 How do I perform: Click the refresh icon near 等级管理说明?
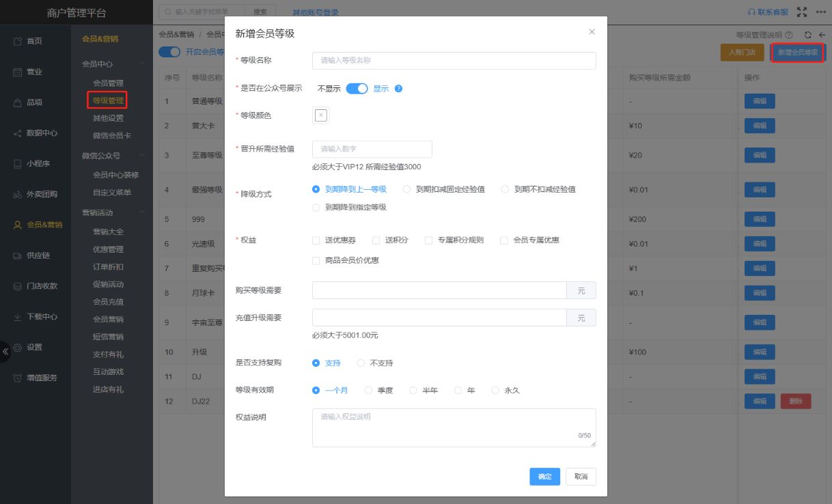tap(808, 35)
